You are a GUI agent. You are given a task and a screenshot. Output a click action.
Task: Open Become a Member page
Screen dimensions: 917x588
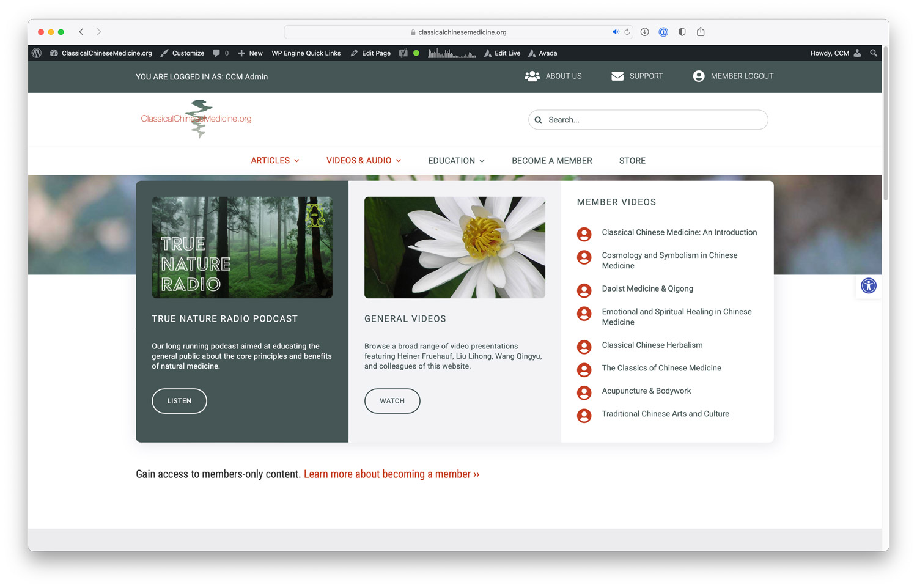pos(552,161)
